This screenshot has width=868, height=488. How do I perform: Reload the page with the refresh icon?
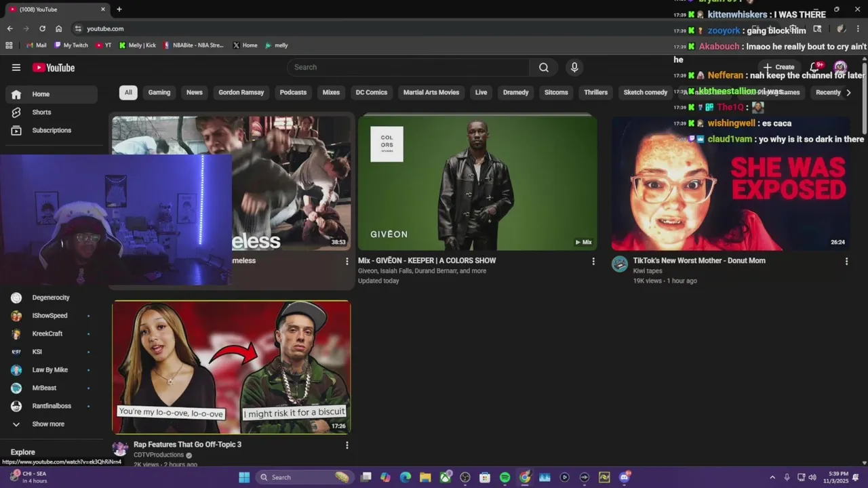tap(42, 28)
